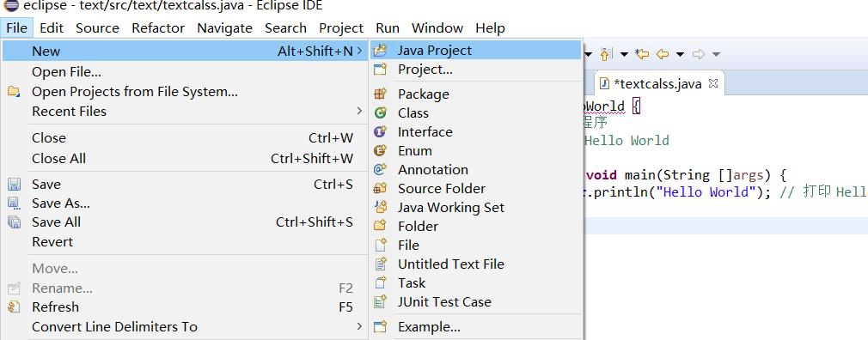Click the JUnit Test Case icon
868x340 pixels.
coord(380,302)
